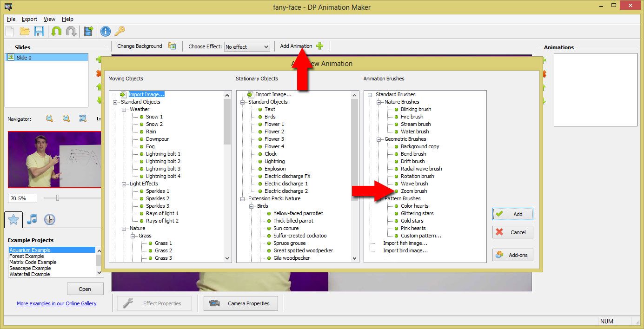Collapse Standard Objects in Stationary Objects list
Viewport: 644px width, 329px height.
pyautogui.click(x=243, y=102)
